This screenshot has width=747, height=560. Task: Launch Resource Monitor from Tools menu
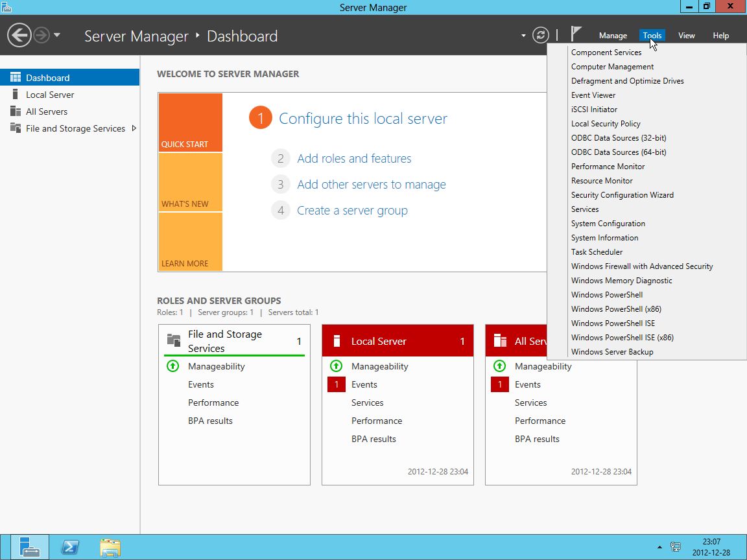pyautogui.click(x=602, y=181)
